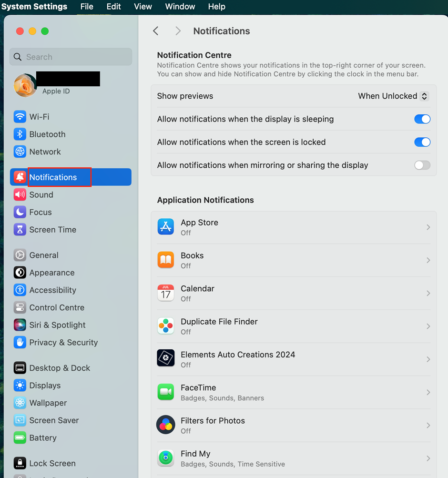
Task: Click the Apple ID profile picture
Action: [x=25, y=85]
